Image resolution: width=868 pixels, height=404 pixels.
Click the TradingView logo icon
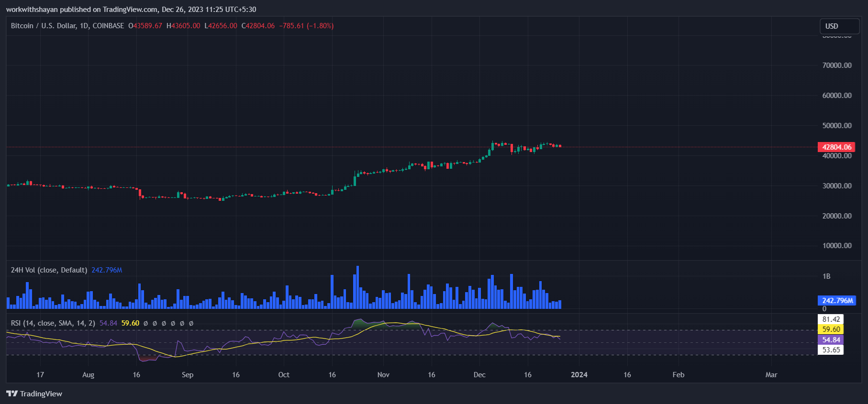(12, 393)
